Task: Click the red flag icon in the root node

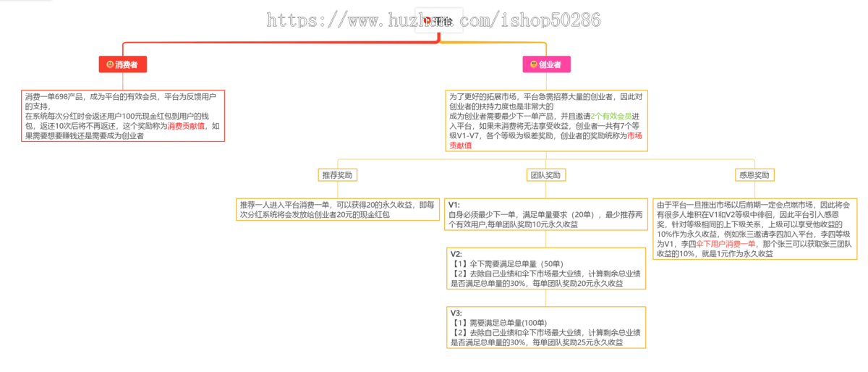Action: tap(427, 21)
